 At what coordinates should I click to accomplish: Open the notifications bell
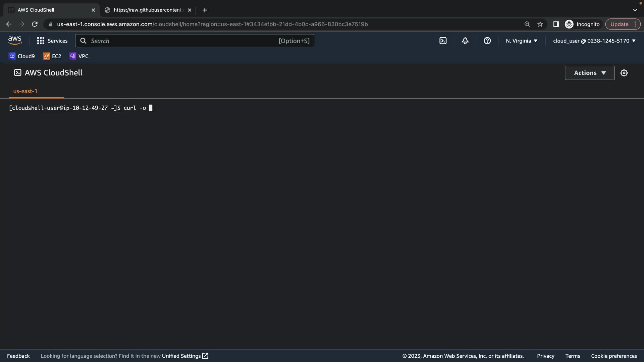[x=465, y=41]
